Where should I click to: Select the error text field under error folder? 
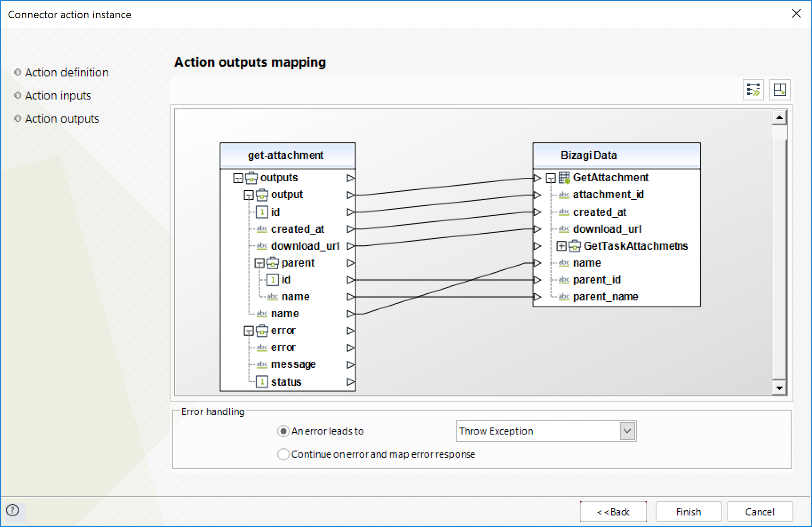coord(283,347)
